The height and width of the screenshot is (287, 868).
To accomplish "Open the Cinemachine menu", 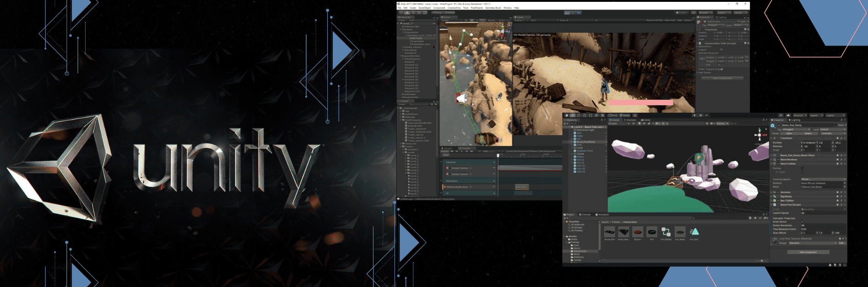I will point(454,8).
